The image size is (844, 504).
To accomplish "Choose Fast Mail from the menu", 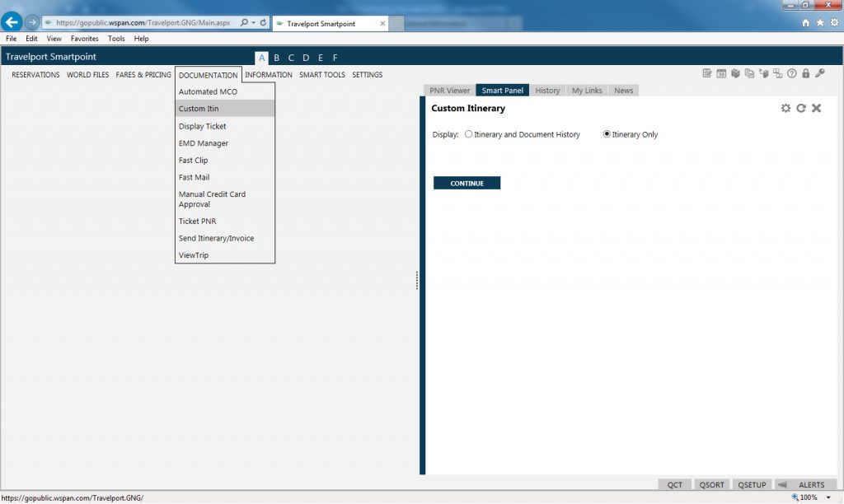I will coord(225,177).
